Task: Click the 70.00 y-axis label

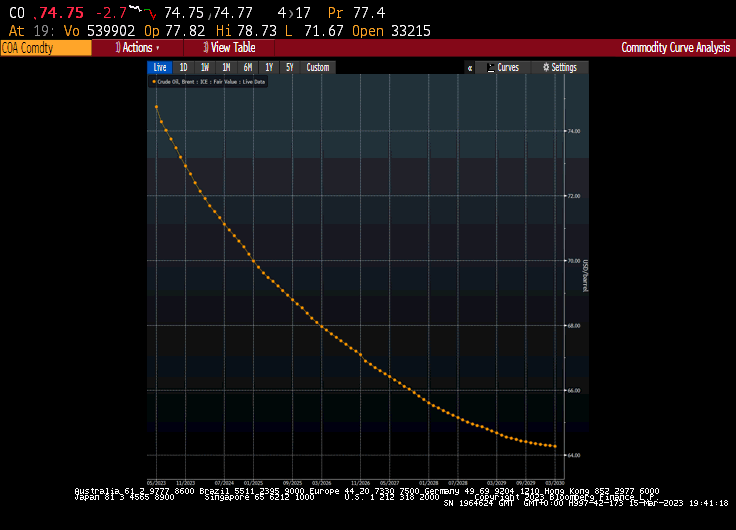Action: [x=574, y=261]
